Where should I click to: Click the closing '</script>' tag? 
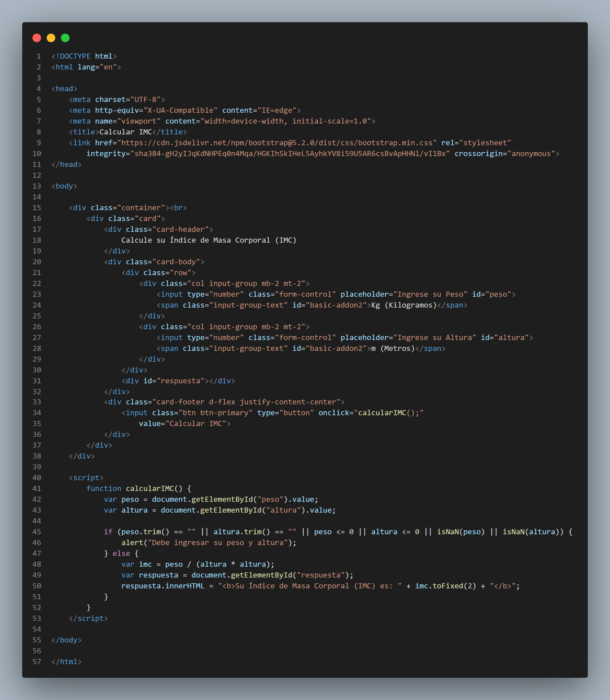click(89, 619)
